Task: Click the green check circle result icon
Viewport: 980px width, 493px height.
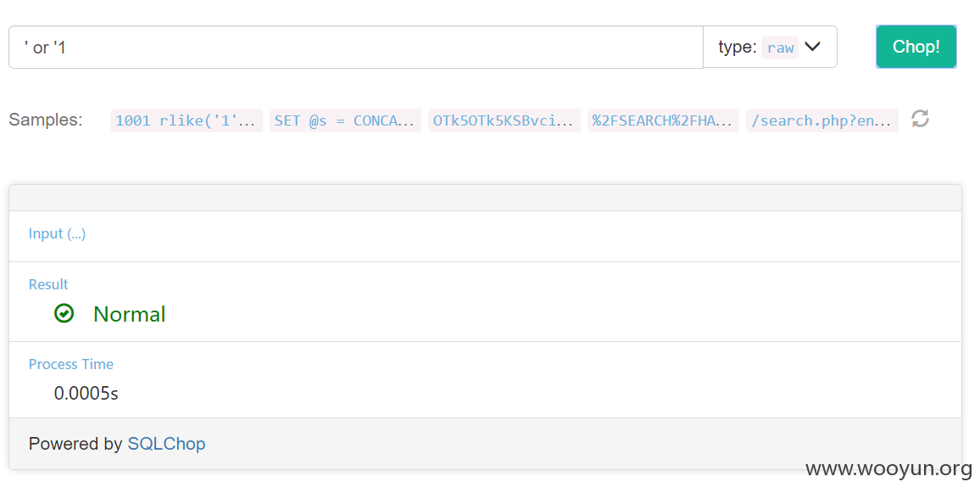Action: tap(64, 313)
